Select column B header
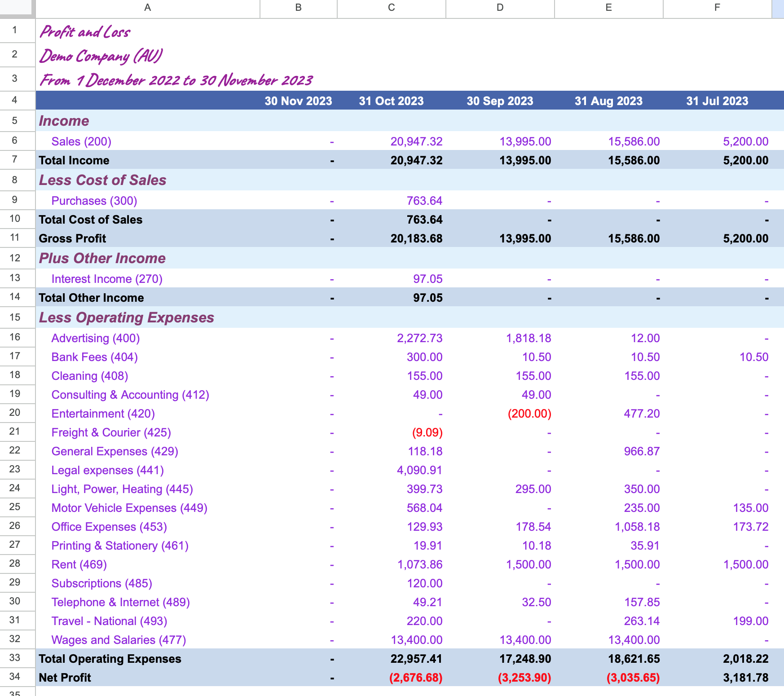This screenshot has height=696, width=784. pos(298,8)
